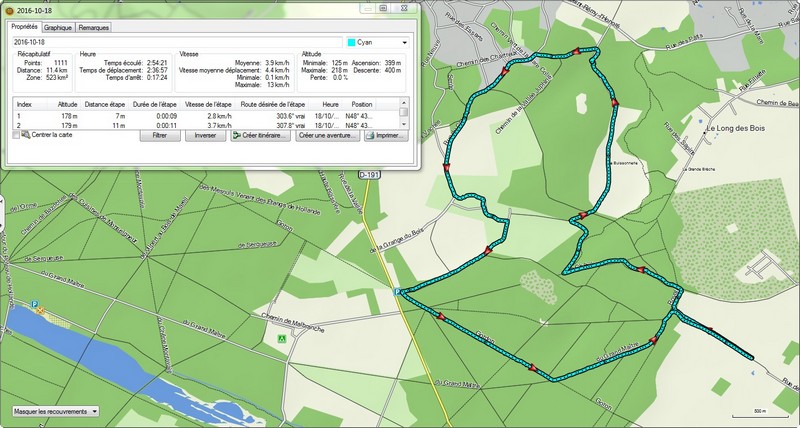Sort by Route désirée de l'étape column

[272, 104]
